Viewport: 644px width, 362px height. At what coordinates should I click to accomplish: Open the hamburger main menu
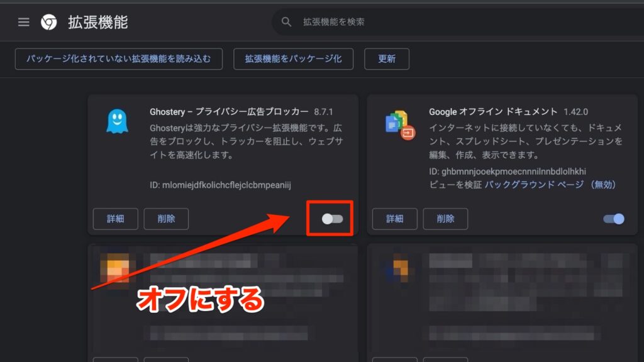coord(23,22)
